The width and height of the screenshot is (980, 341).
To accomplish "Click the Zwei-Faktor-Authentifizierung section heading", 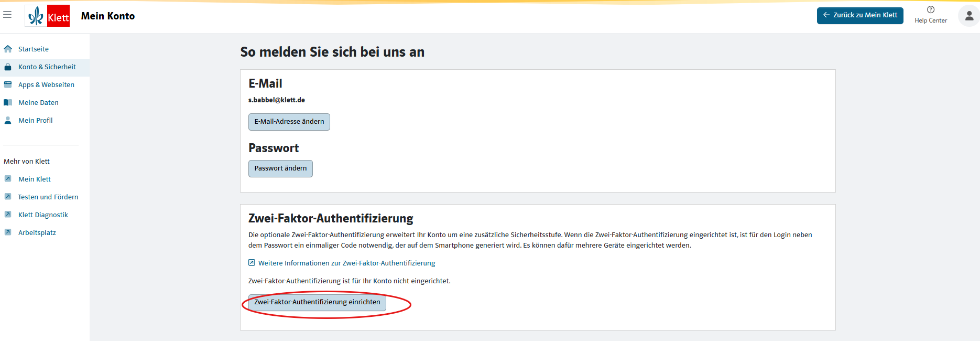I will click(331, 218).
